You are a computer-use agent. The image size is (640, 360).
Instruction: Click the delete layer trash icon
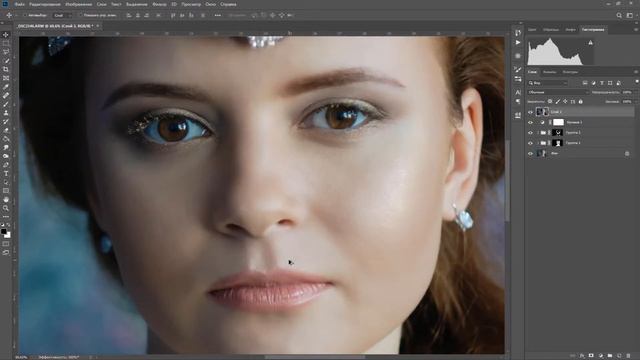pyautogui.click(x=629, y=356)
